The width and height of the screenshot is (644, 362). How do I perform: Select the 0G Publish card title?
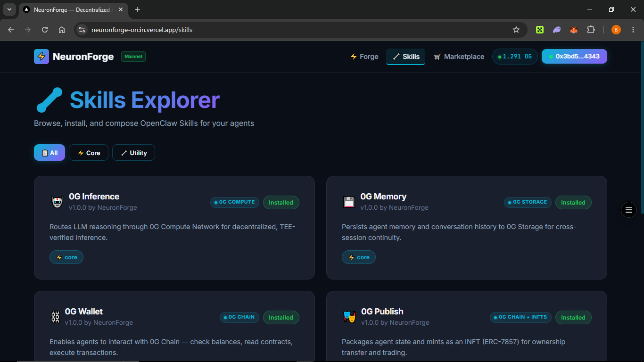[382, 312]
